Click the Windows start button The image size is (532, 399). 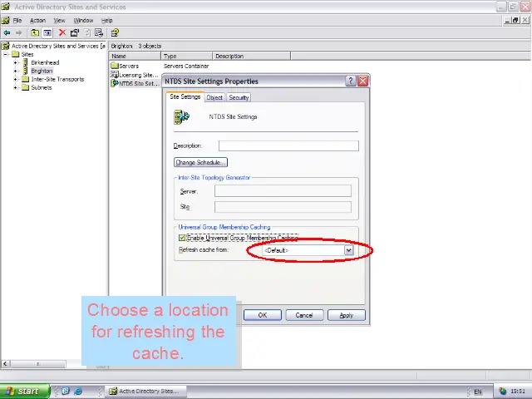[25, 391]
